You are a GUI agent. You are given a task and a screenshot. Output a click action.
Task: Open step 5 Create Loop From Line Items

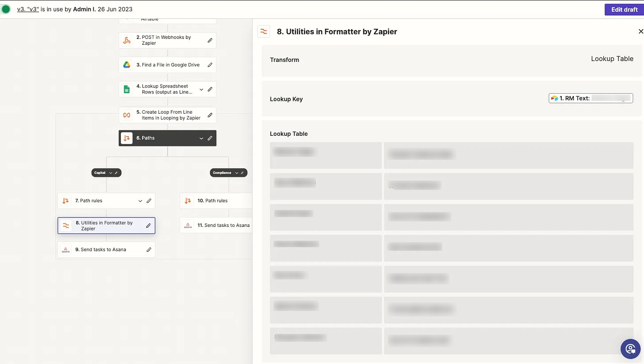point(167,115)
